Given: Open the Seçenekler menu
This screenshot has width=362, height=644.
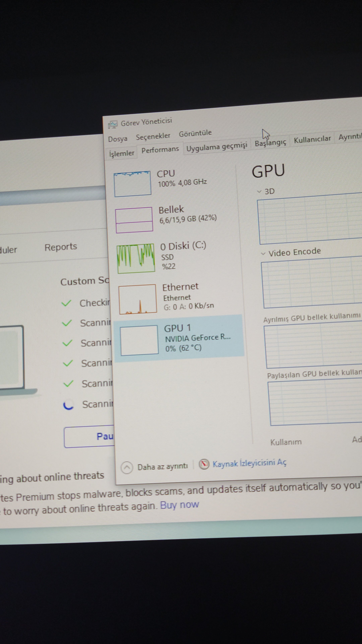Looking at the screenshot, I should (153, 136).
